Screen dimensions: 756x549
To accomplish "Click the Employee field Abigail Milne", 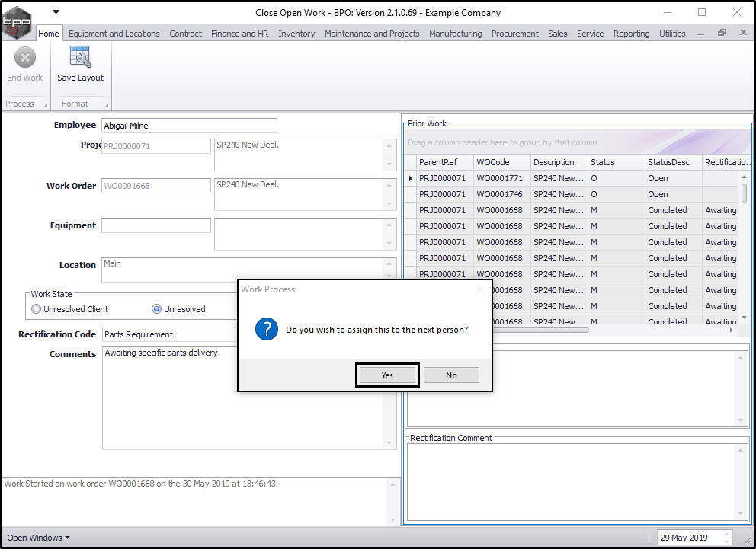I will click(x=189, y=126).
